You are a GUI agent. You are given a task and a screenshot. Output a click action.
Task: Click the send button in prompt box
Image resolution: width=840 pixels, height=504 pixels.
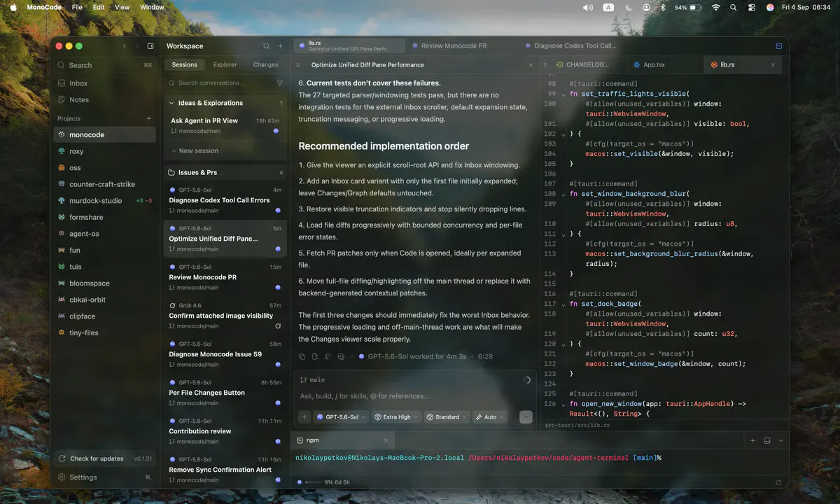click(526, 417)
